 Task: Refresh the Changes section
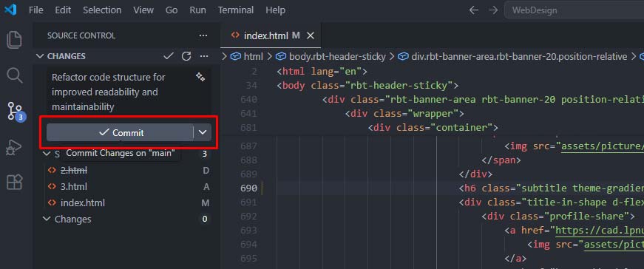click(186, 56)
